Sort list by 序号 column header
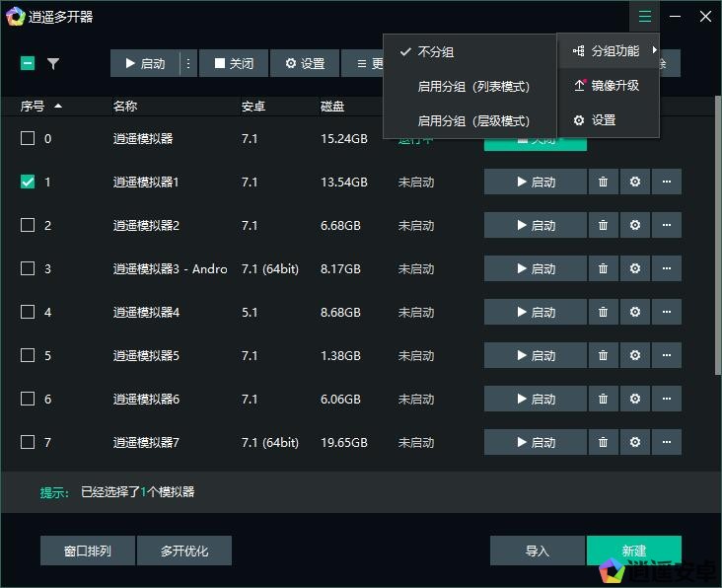 (40, 106)
